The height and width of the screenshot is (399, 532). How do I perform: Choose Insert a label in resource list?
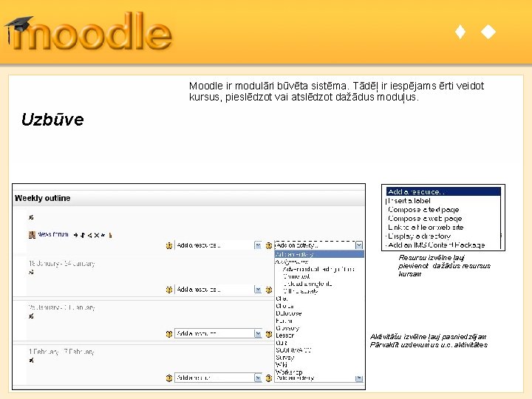409,201
